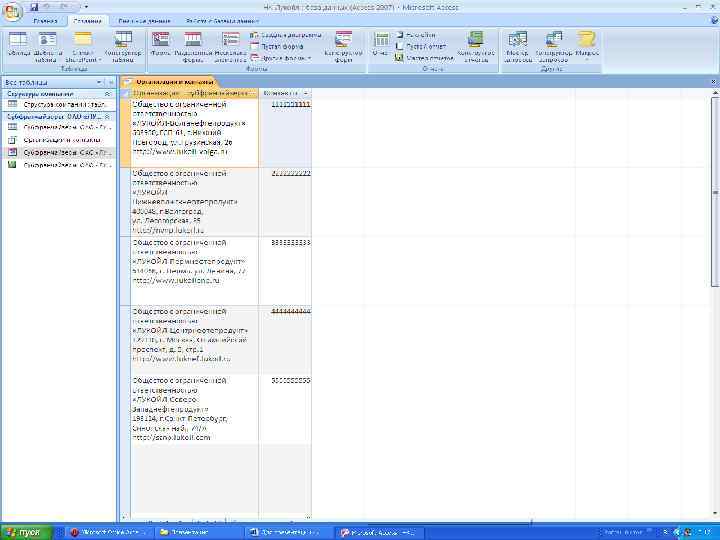
Task: Collapse the second navigation group Субформа...
Action: click(x=108, y=117)
